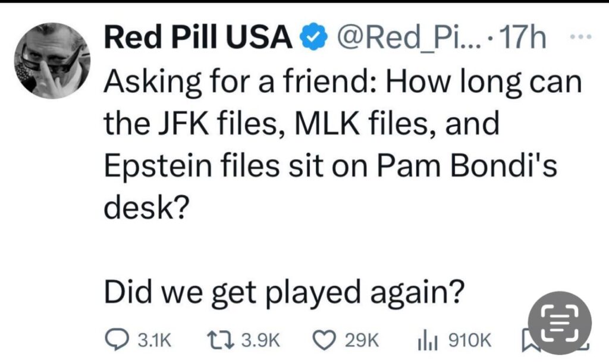Click the "Did we get played again?" text
Image resolution: width=609 pixels, height=364 pixels.
(x=282, y=292)
